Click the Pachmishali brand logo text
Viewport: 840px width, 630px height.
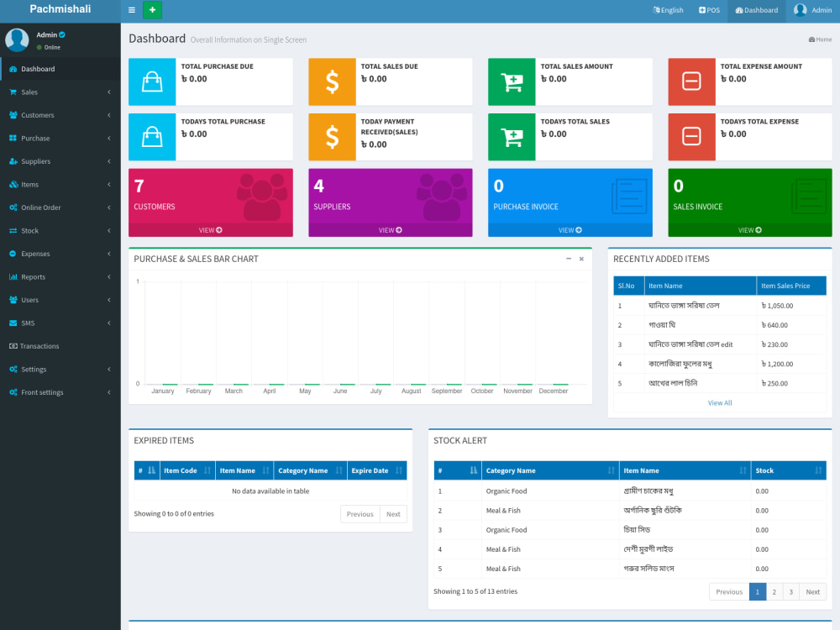60,9
